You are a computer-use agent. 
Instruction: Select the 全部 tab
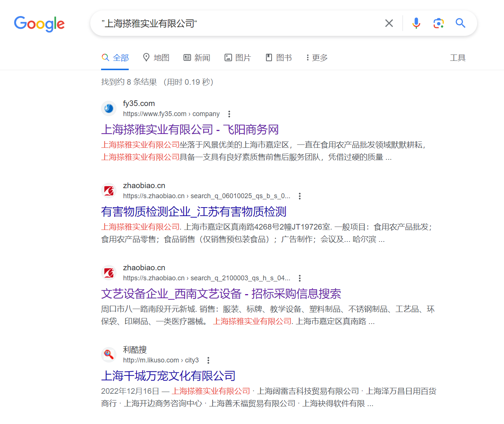click(115, 58)
